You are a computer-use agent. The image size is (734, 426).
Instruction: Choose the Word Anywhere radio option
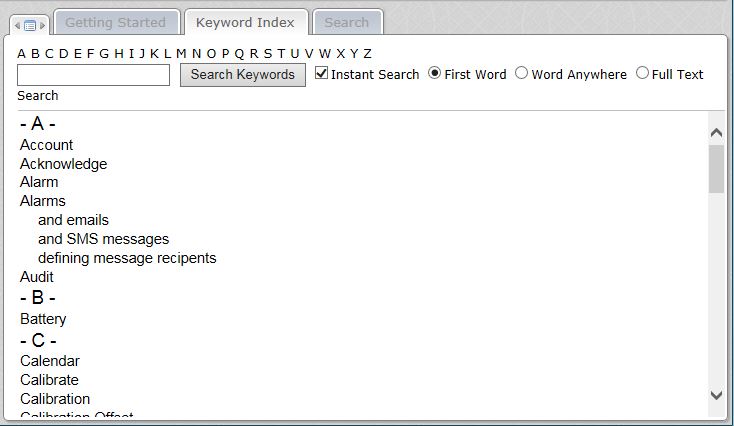click(x=521, y=73)
